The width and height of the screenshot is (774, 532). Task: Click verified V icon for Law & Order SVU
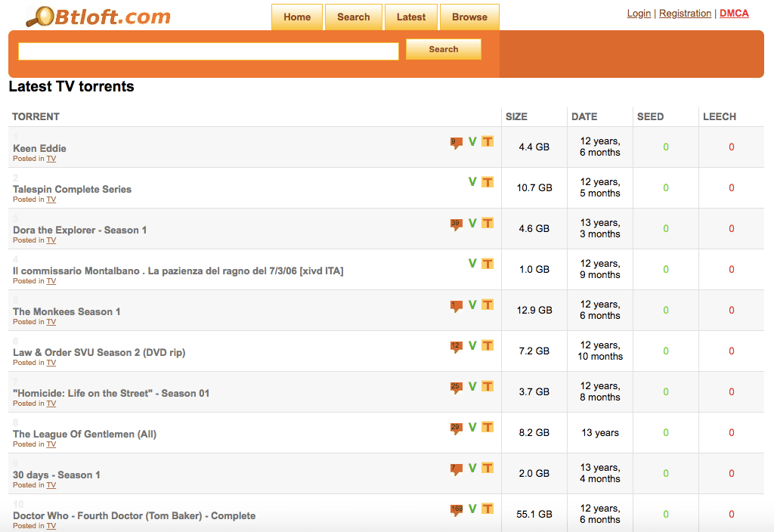tap(472, 345)
